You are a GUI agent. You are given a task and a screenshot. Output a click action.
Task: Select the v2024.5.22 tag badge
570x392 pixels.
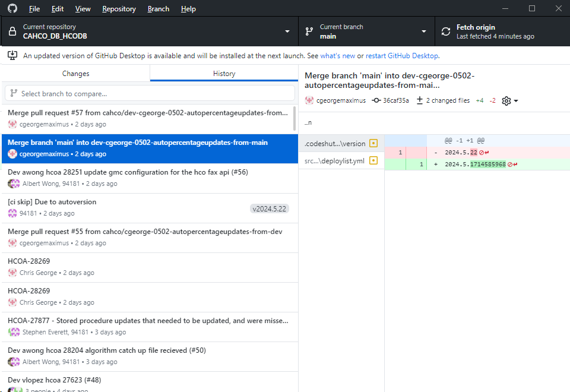[x=270, y=208]
